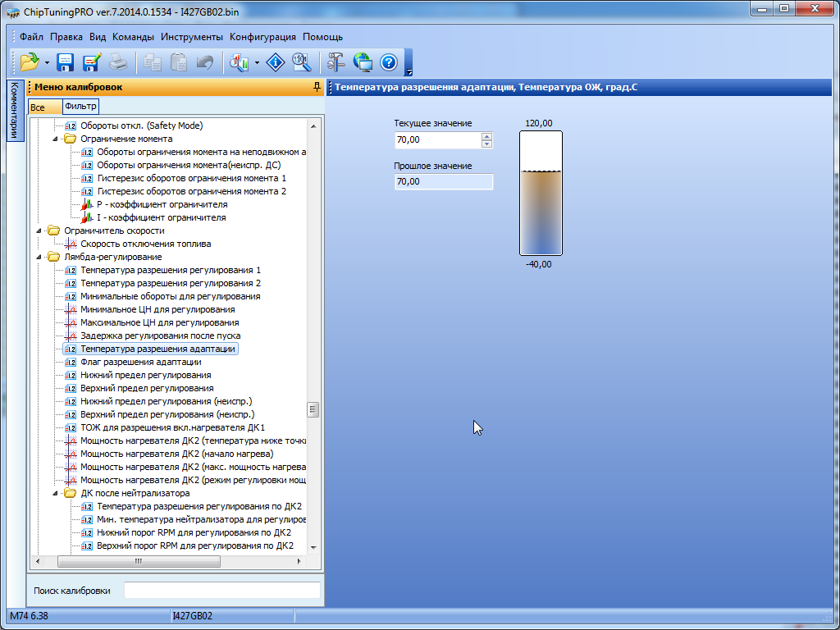Click the temperature gauge bar

(x=541, y=194)
